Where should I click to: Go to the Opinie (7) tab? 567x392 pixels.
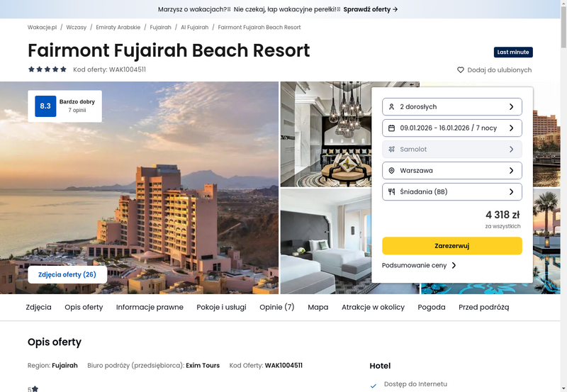(277, 307)
